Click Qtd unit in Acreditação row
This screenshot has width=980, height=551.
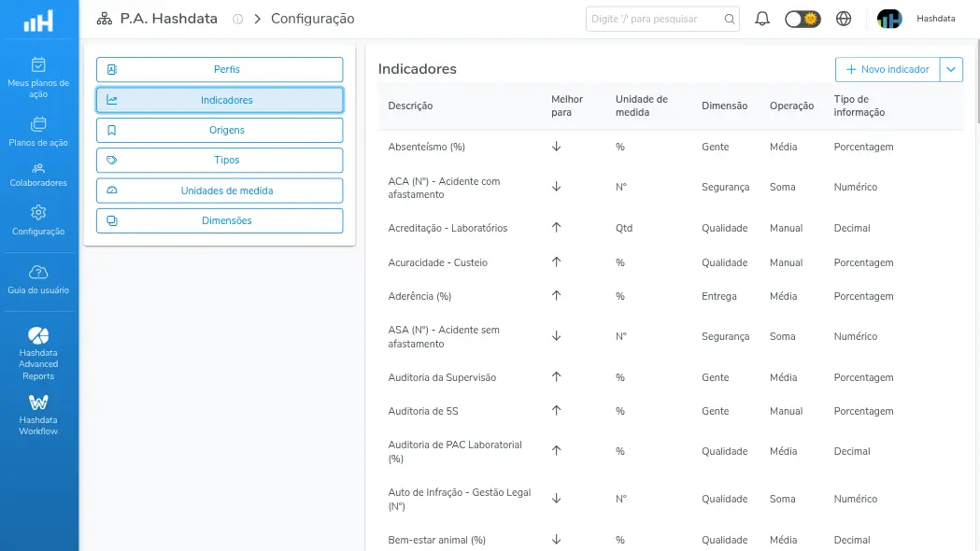[624, 228]
